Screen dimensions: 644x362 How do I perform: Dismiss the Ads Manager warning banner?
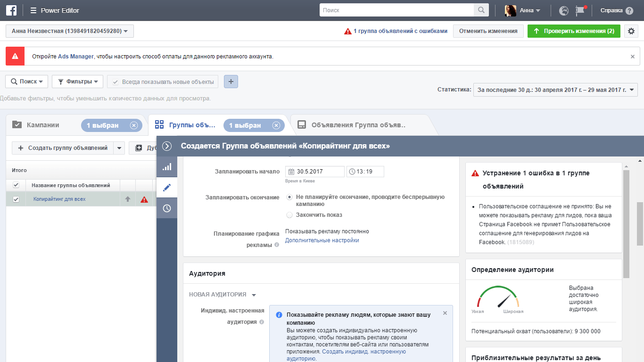tap(633, 57)
